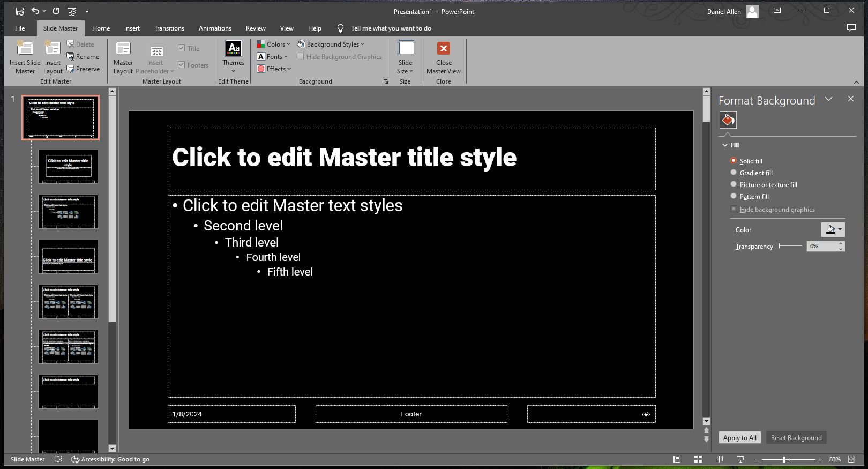The height and width of the screenshot is (469, 868).
Task: Switch to the Animations tab
Action: click(215, 28)
